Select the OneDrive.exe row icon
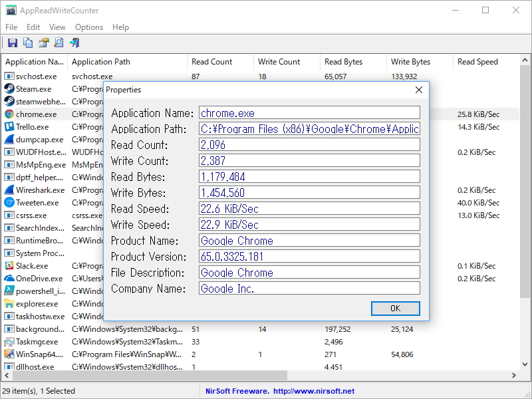Image resolution: width=532 pixels, height=399 pixels. click(9, 279)
